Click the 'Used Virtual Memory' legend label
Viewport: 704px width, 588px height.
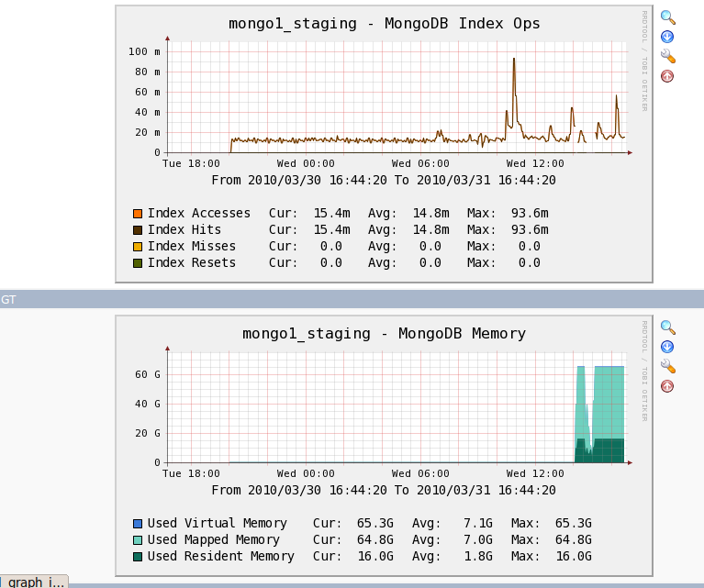[218, 524]
